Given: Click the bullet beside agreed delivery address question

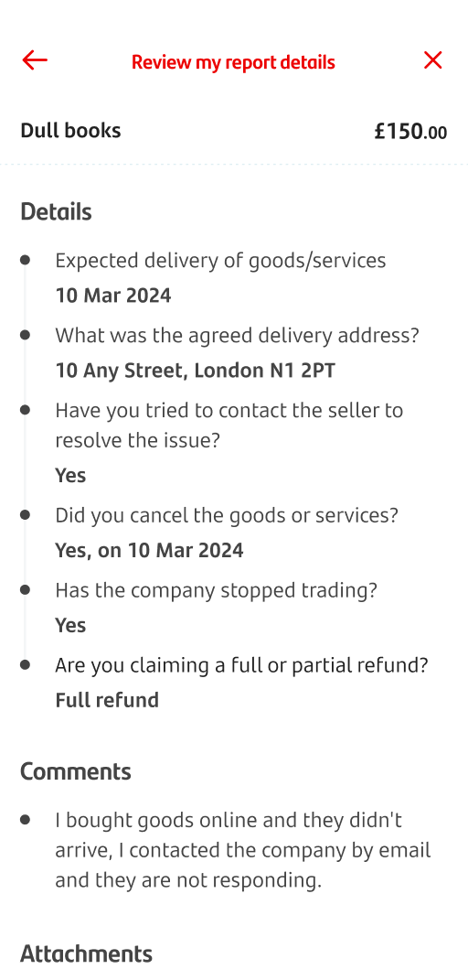Looking at the screenshot, I should click(25, 335).
